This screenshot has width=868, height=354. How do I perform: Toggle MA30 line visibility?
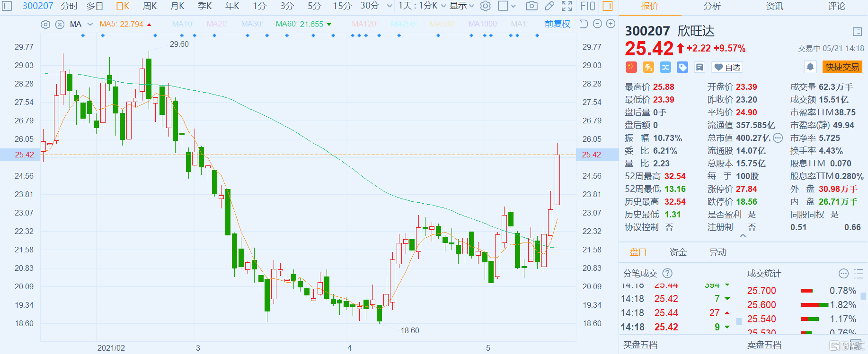(x=252, y=24)
